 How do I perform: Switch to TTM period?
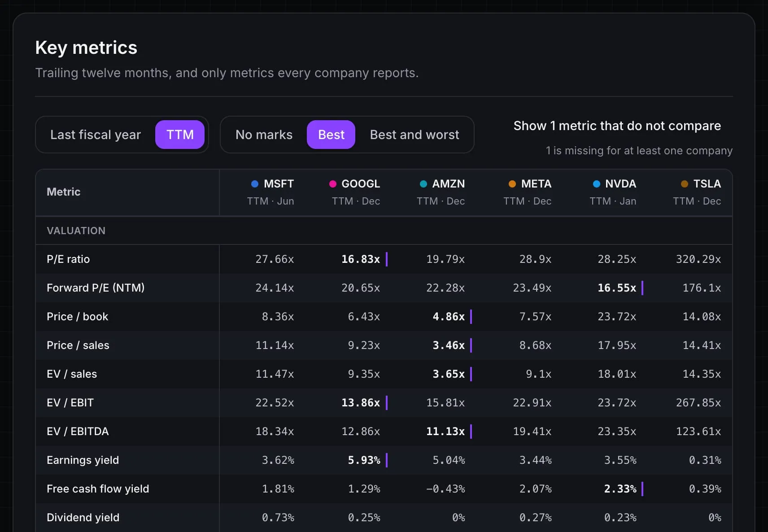tap(180, 135)
